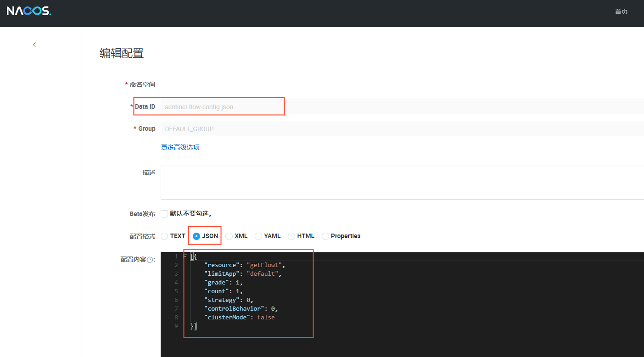Collapse the sidebar with the back chevron
The image size is (644, 357).
tap(34, 45)
